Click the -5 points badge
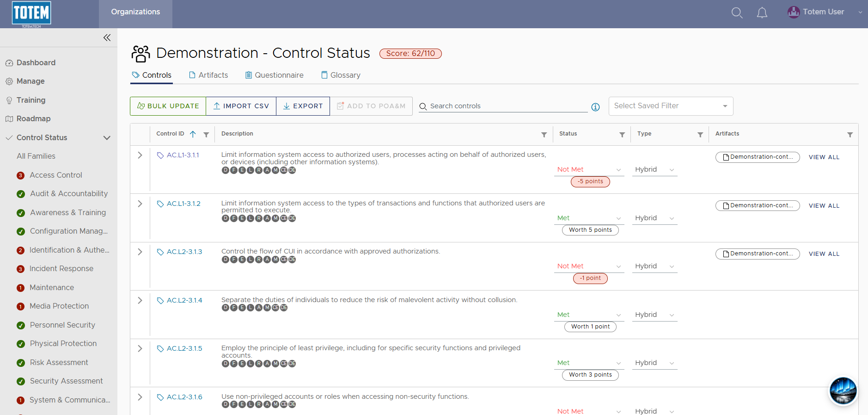Viewport: 868px width, 415px height. click(x=590, y=182)
